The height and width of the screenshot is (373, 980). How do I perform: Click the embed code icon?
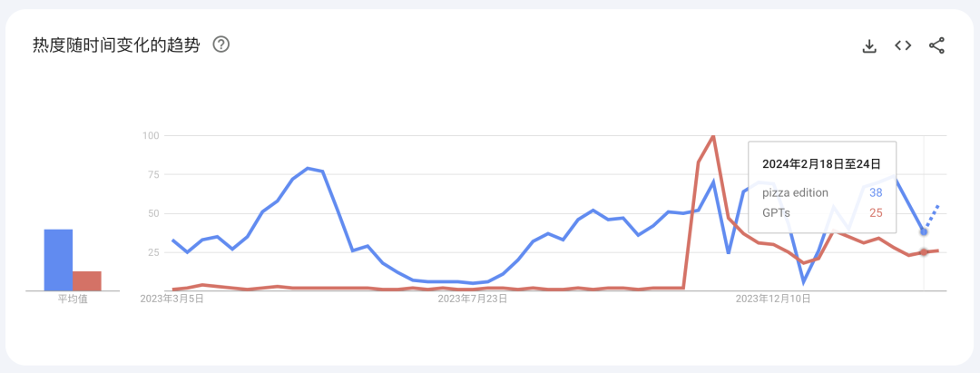(x=903, y=45)
